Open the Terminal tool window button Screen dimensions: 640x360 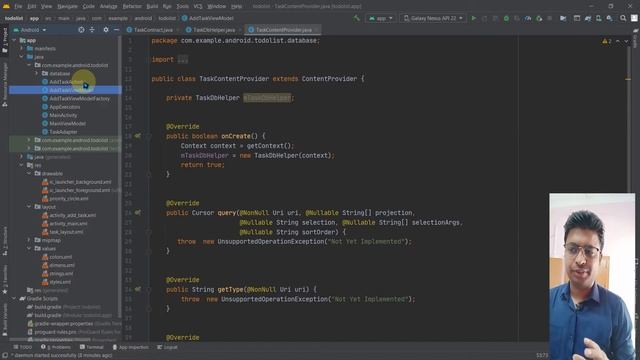(x=92, y=347)
